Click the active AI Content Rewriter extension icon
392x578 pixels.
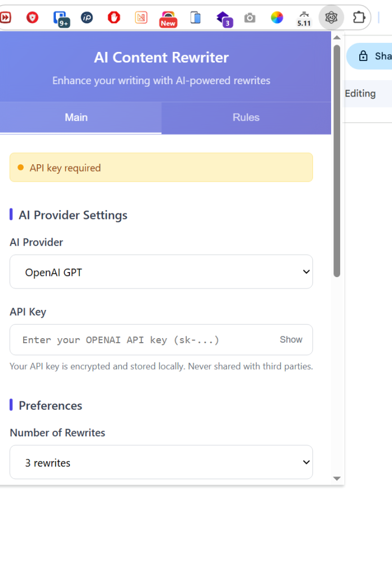tap(331, 17)
